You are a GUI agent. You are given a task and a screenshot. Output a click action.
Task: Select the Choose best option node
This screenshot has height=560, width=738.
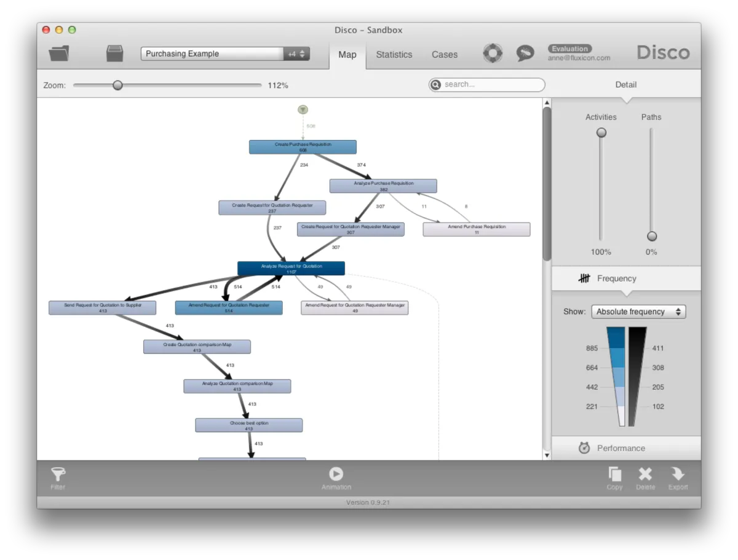(249, 425)
